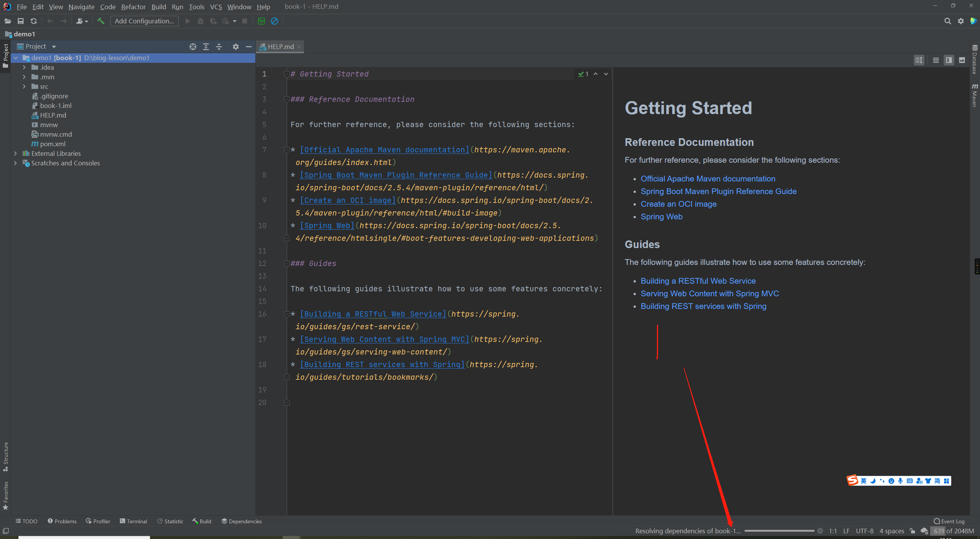980x539 pixels.
Task: Open the Terminal tool window tab
Action: pyautogui.click(x=133, y=521)
